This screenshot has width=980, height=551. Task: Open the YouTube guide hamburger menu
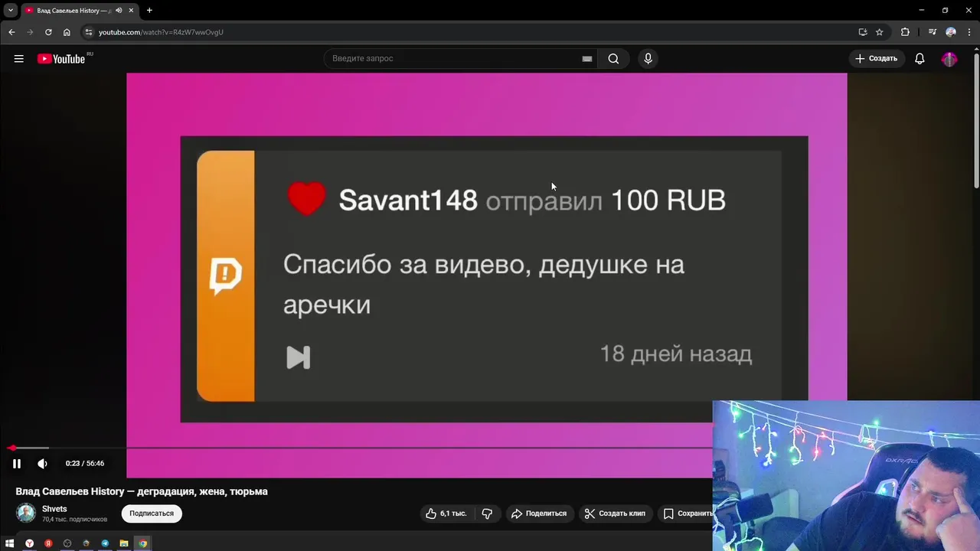[x=18, y=59]
